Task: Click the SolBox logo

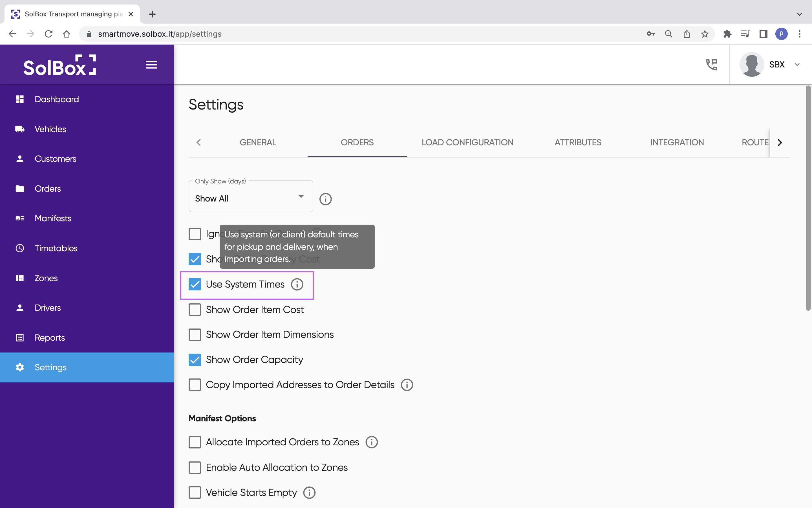Action: pyautogui.click(x=60, y=65)
